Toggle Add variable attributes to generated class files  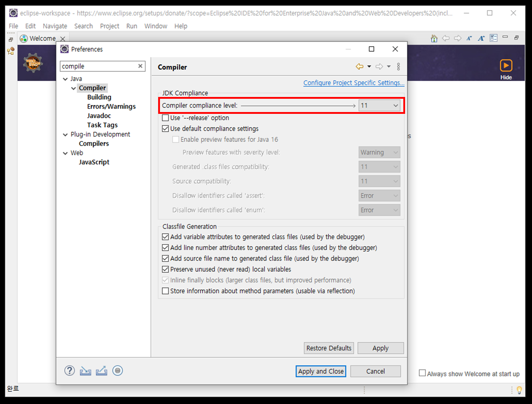coord(165,237)
